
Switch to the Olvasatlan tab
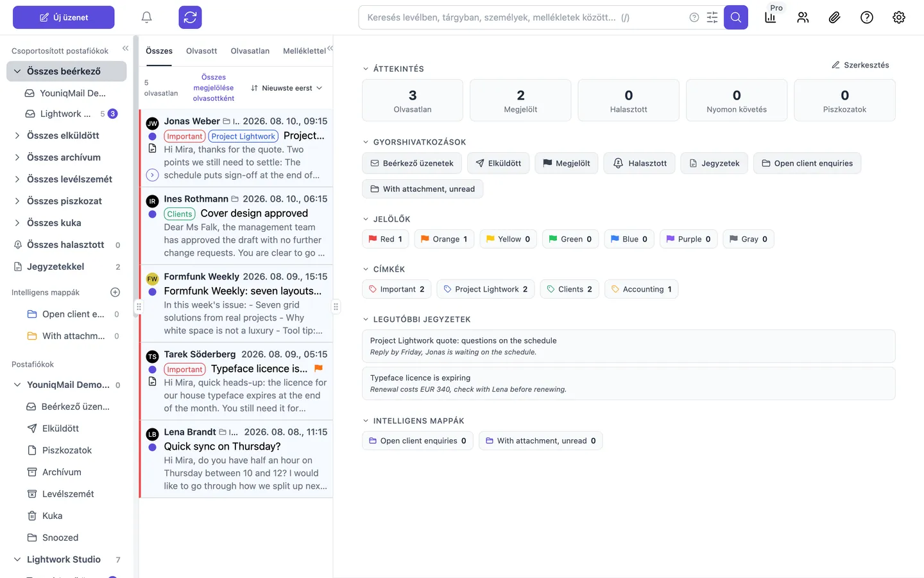click(250, 51)
